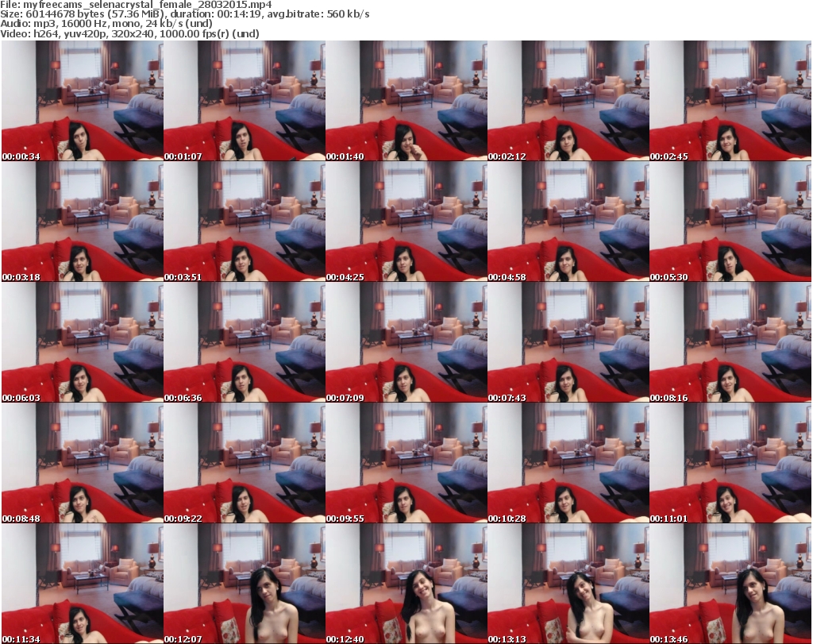Select the thumbnail stamped 00:11:34
Screen dimensions: 813x644
pyautogui.click(x=83, y=584)
